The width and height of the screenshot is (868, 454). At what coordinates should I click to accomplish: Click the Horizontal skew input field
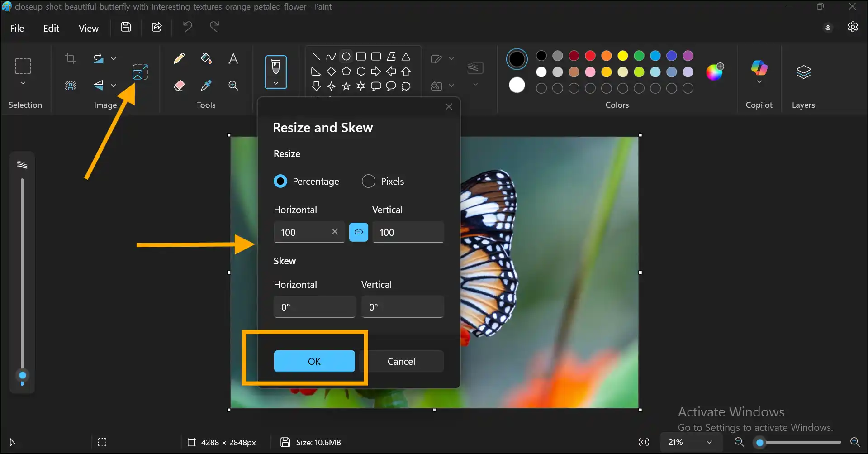tap(315, 307)
